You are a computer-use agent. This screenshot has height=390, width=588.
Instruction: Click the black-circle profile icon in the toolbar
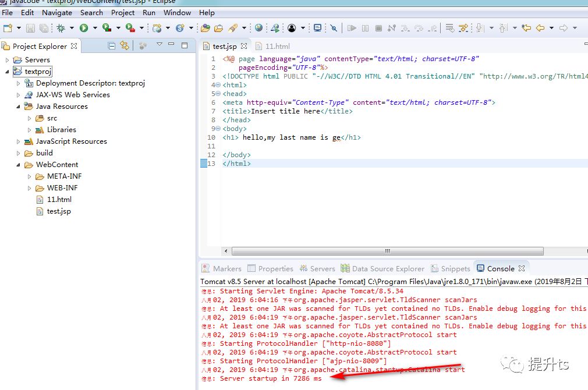point(292,28)
